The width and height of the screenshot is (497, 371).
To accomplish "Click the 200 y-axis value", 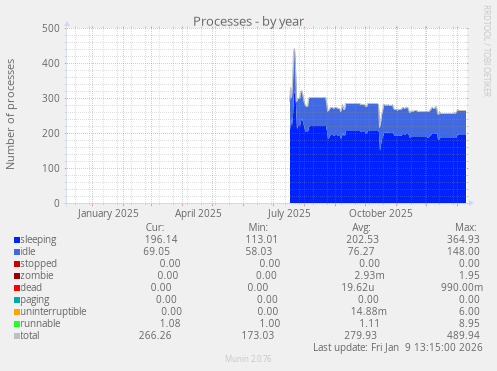I will coord(51,133).
